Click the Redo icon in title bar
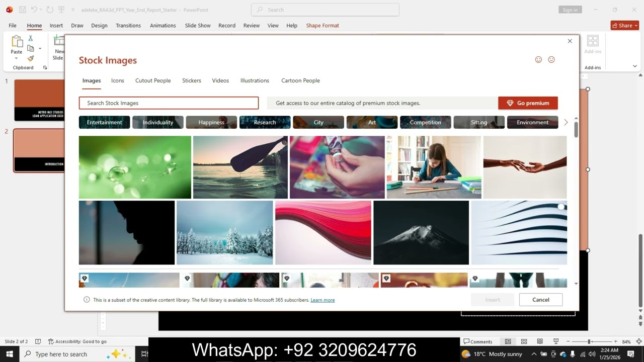644x362 pixels. coord(49,10)
